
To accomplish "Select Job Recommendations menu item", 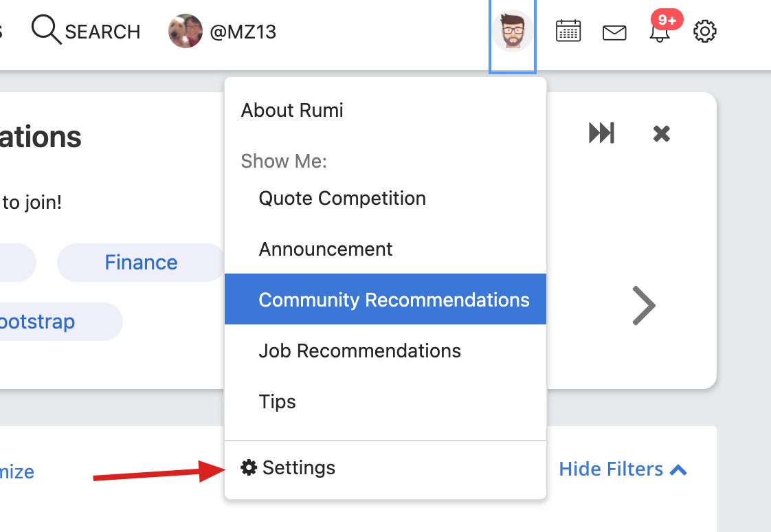I will click(x=385, y=351).
